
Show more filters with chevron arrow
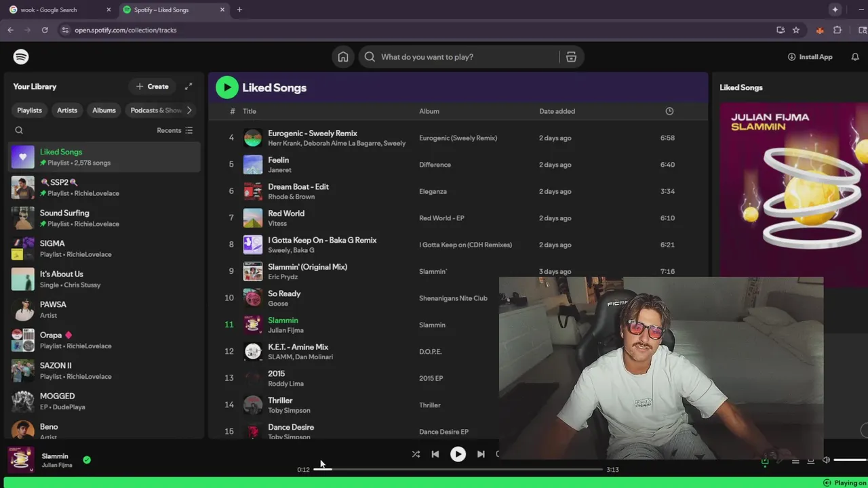click(x=189, y=110)
